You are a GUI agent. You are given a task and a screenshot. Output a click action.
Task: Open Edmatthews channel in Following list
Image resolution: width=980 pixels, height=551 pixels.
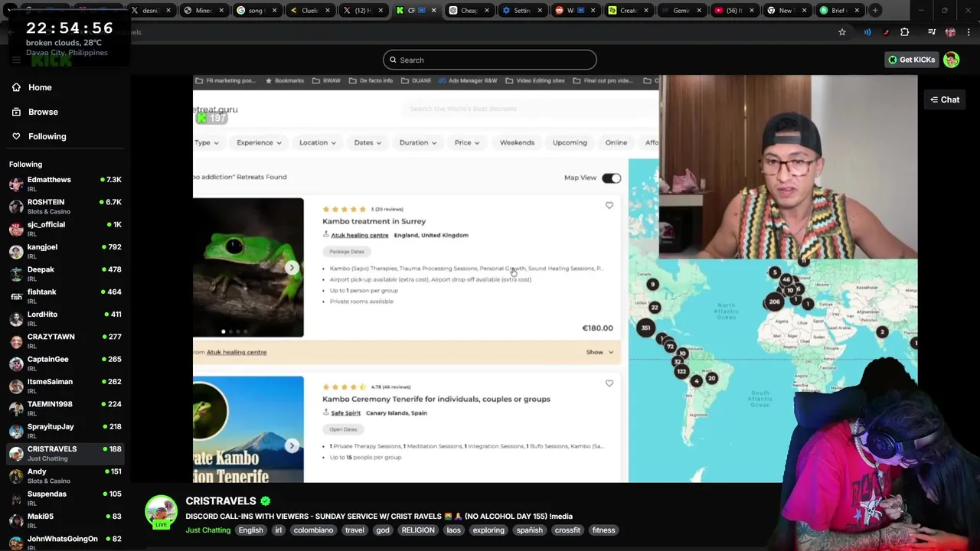tap(65, 184)
